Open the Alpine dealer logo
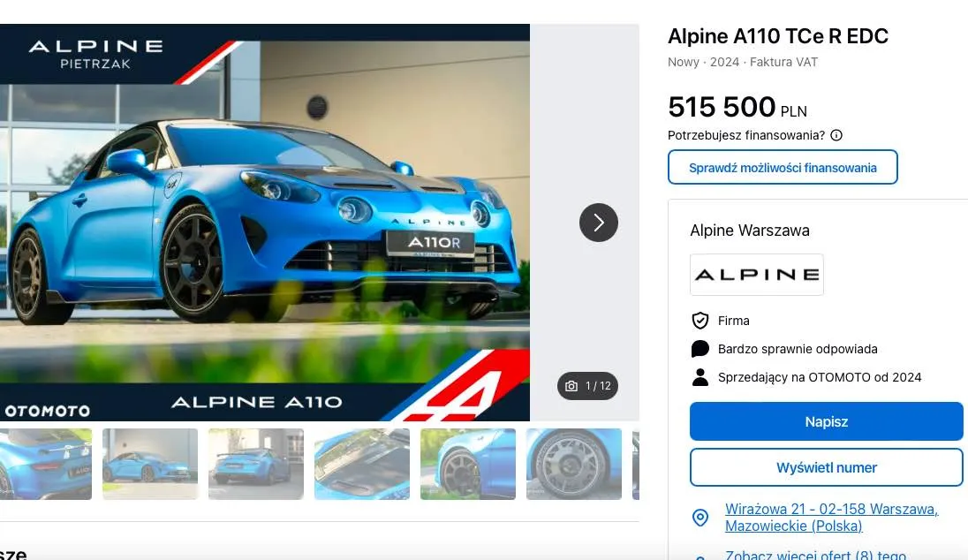 coord(756,275)
